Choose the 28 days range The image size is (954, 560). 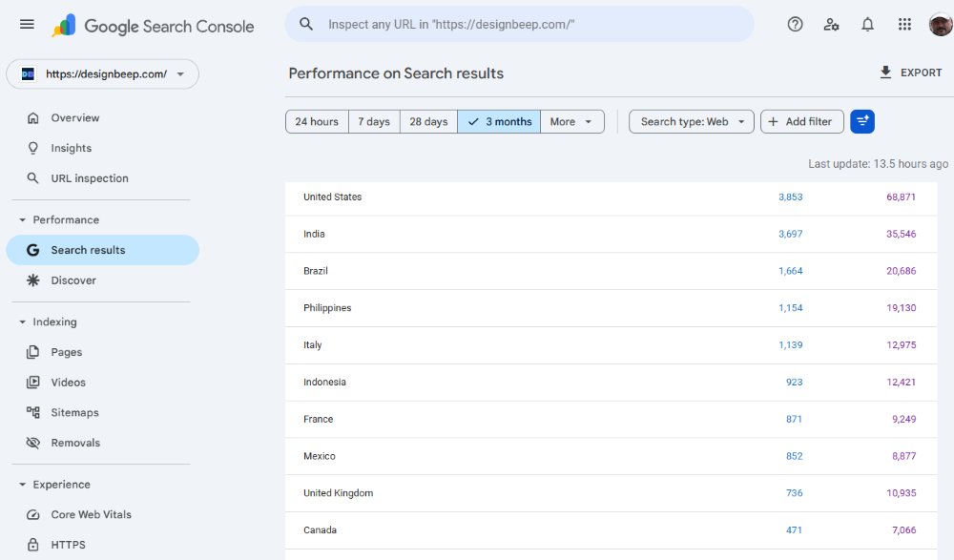point(428,121)
